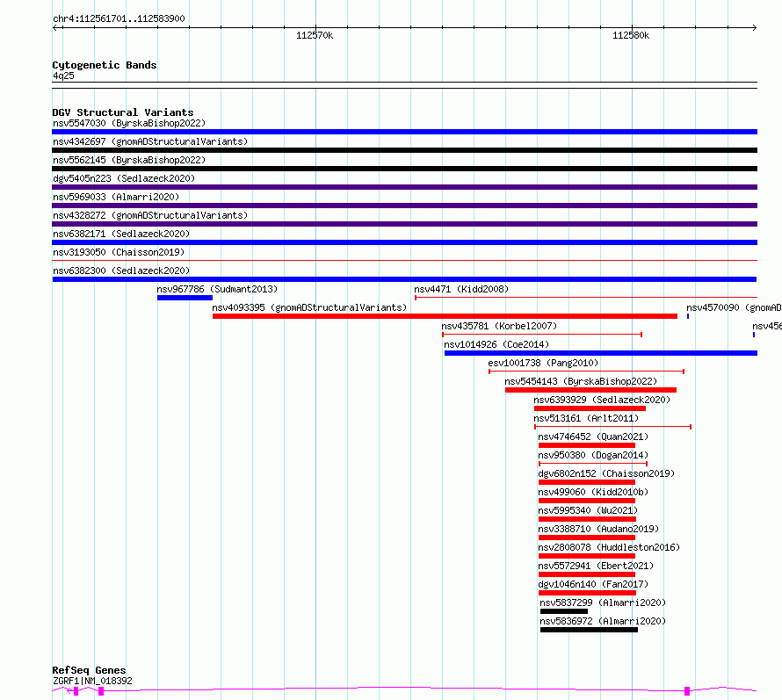This screenshot has height=700, width=782.
Task: Select the nsv4328272 gnomAD variant label
Action: (x=150, y=215)
